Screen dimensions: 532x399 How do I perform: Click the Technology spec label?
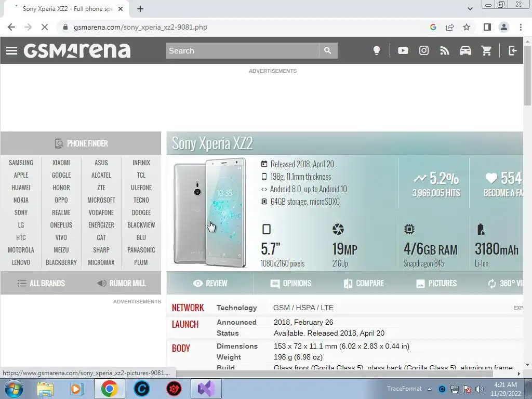236,308
